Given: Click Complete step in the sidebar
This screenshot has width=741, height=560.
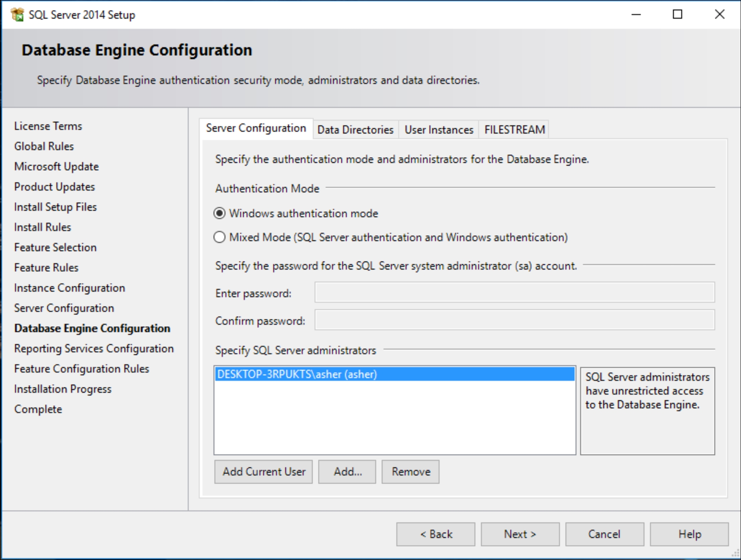Looking at the screenshot, I should [38, 409].
